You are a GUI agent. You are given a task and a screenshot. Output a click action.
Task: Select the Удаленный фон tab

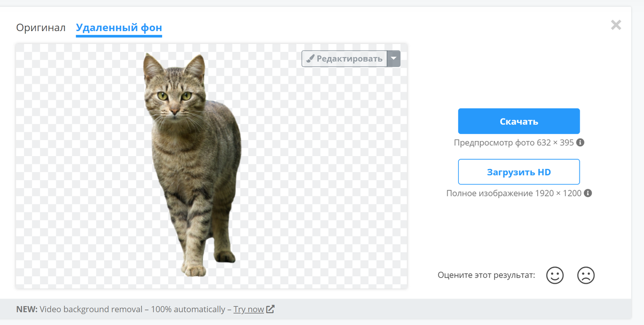[x=119, y=27]
